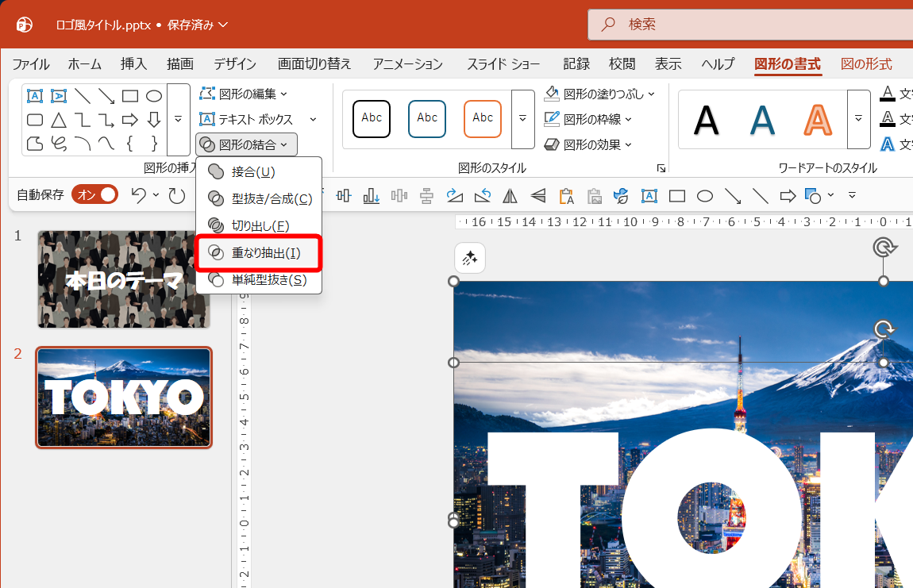Viewport: 913px width, 588px height.
Task: Turn off the AutoSave (自動保存) switch
Action: click(x=94, y=194)
